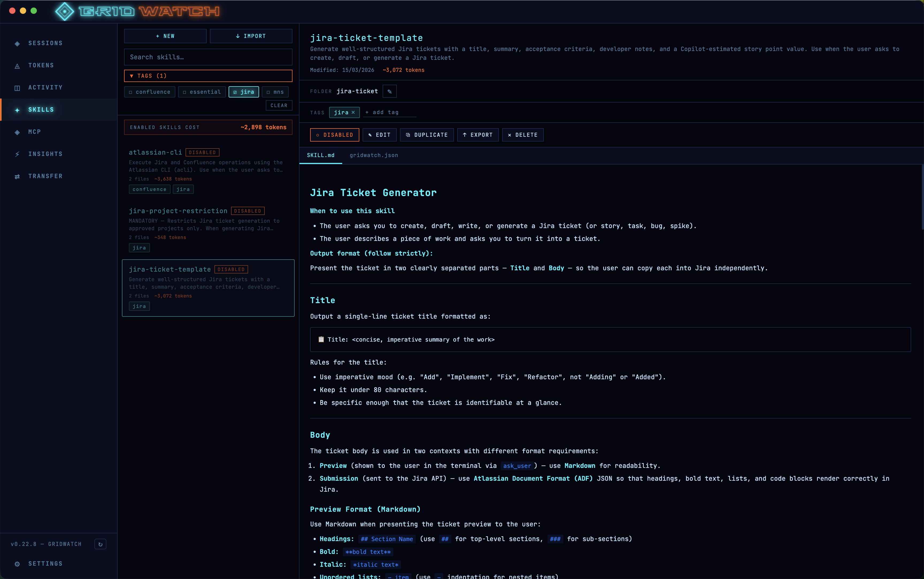Uncheck the jira tag filter

click(x=244, y=92)
